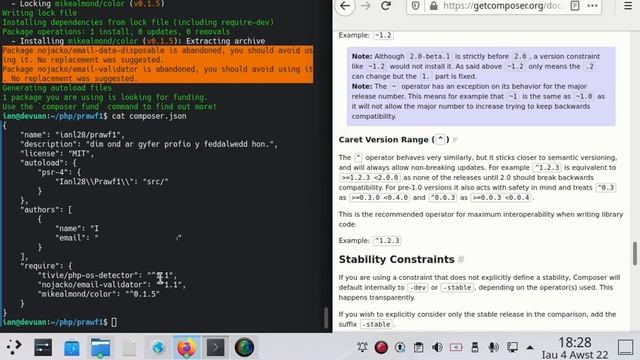Open removable devices tray icon
Screen dimensions: 640x360
coord(475,347)
